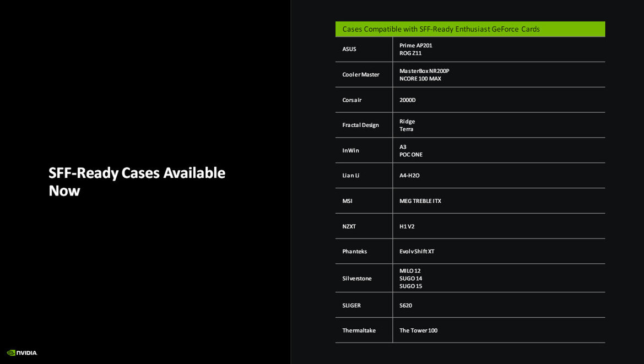Click the 'MasterBox NR200P' entry
644x364 pixels.
(x=424, y=71)
